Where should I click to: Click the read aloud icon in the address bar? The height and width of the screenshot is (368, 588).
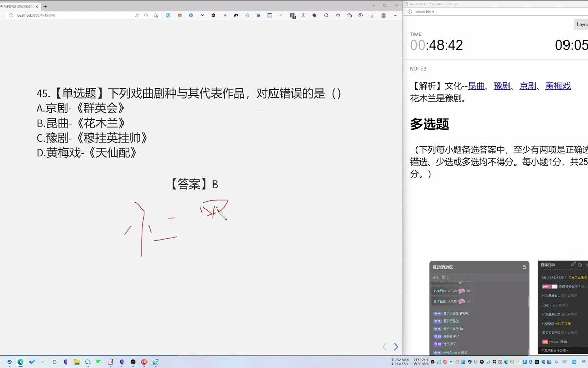pos(137,16)
